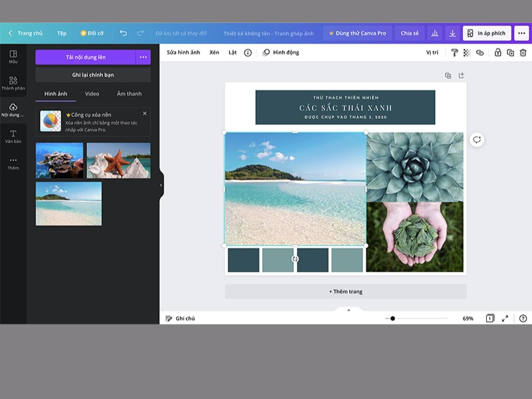Screen dimensions: 532x399
Task: Open the transparency control icon
Action: [x=466, y=53]
